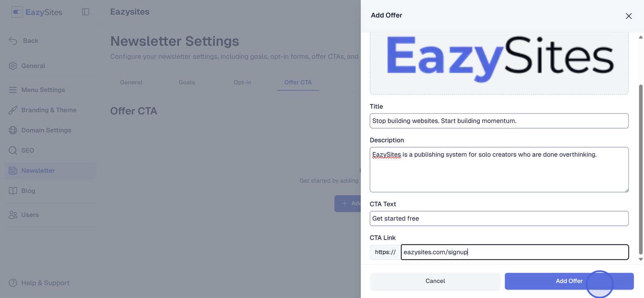Switch to the Opt-in tab
The image size is (644, 298).
pyautogui.click(x=242, y=82)
